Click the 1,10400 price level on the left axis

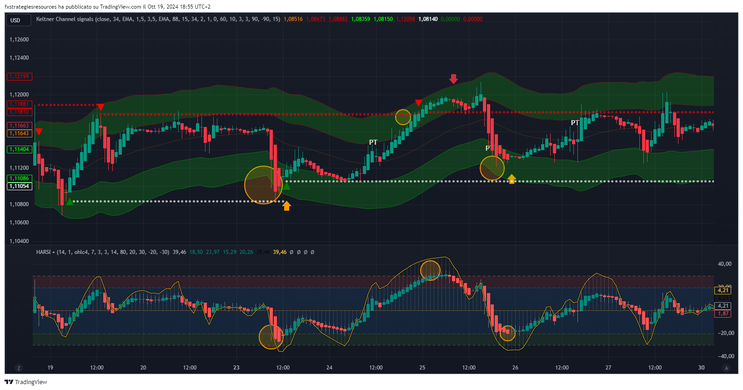click(19, 241)
